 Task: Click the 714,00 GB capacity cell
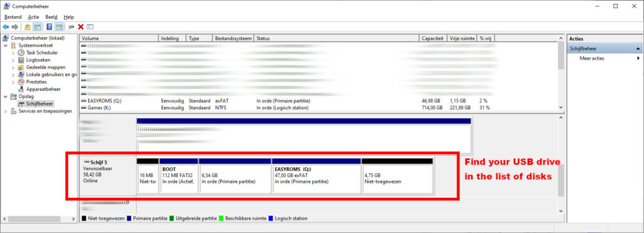pos(432,108)
